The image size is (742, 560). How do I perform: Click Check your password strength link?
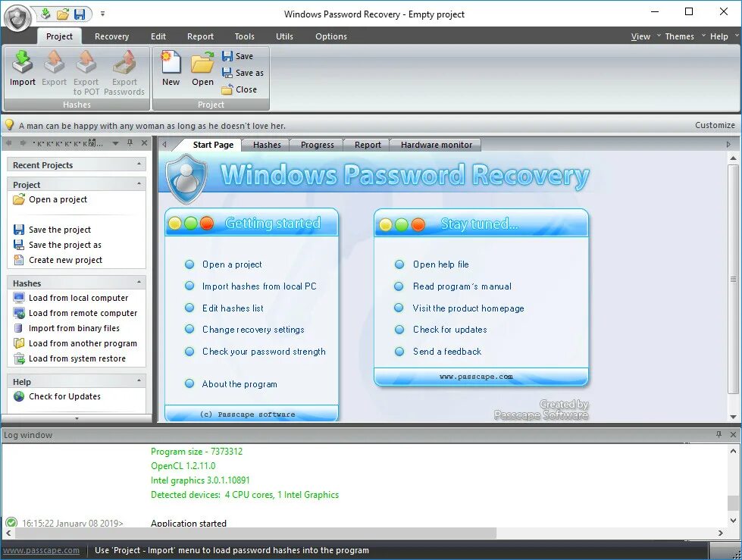(x=264, y=352)
